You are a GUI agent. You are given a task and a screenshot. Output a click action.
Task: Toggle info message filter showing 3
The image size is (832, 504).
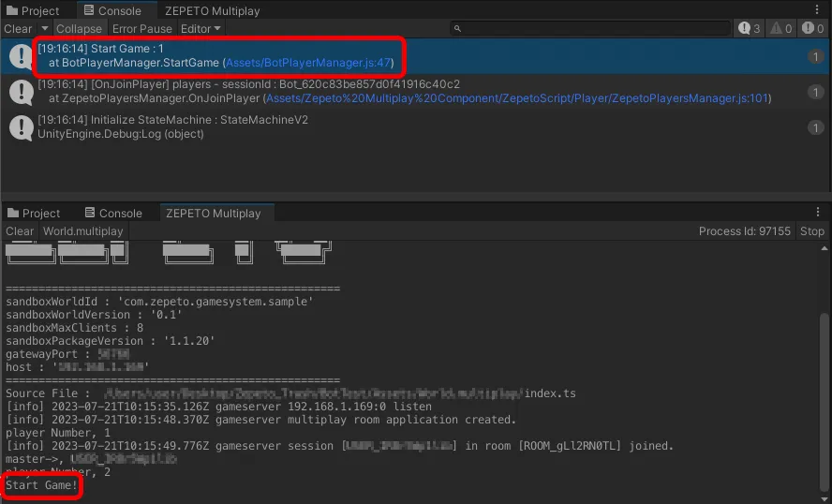click(750, 29)
